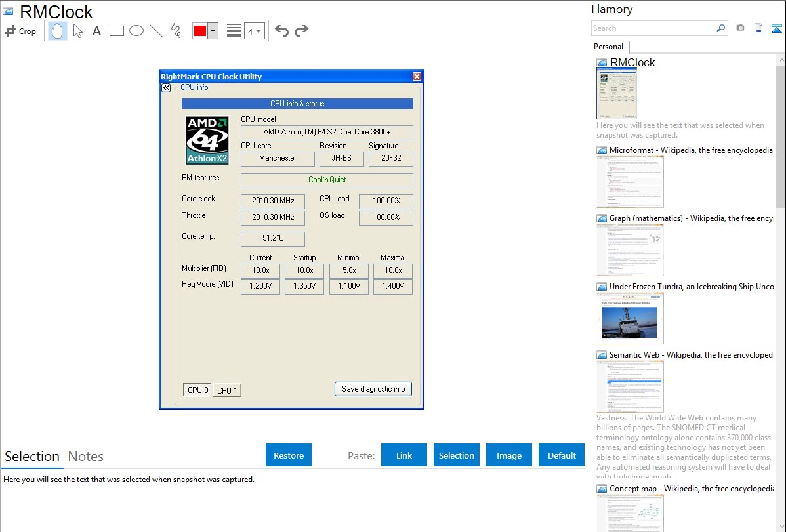Image resolution: width=786 pixels, height=532 pixels.
Task: Click the Semantic Web Wikipedia title
Action: coord(692,355)
